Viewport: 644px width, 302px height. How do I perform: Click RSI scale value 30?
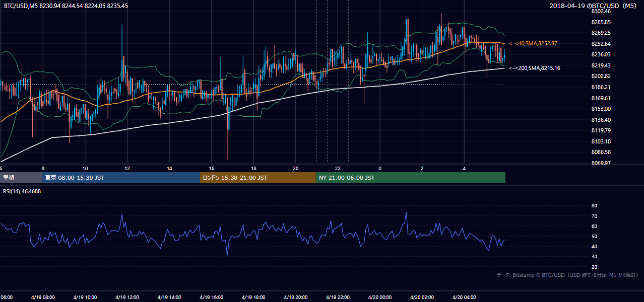(x=594, y=257)
